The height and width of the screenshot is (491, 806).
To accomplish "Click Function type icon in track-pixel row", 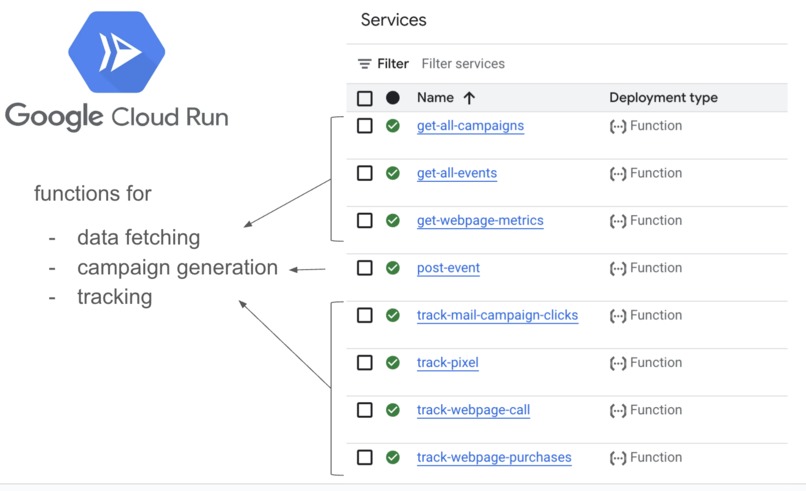I will tap(618, 363).
